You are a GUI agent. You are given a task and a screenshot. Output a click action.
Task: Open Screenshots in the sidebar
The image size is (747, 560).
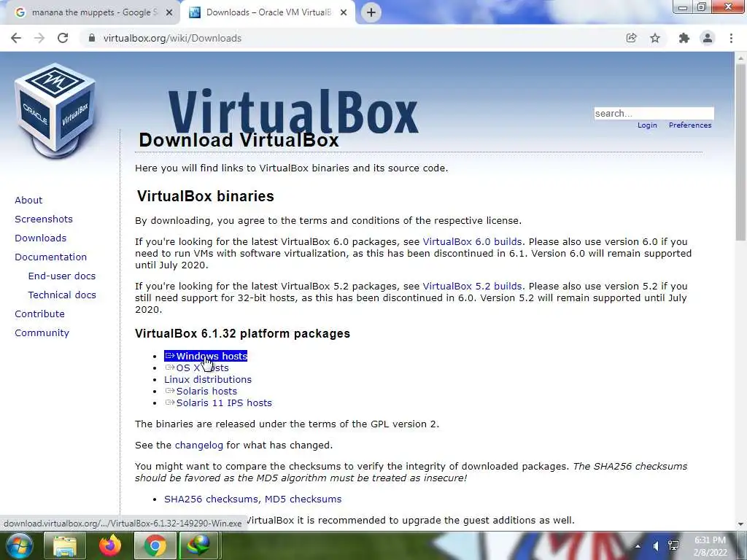pyautogui.click(x=44, y=219)
